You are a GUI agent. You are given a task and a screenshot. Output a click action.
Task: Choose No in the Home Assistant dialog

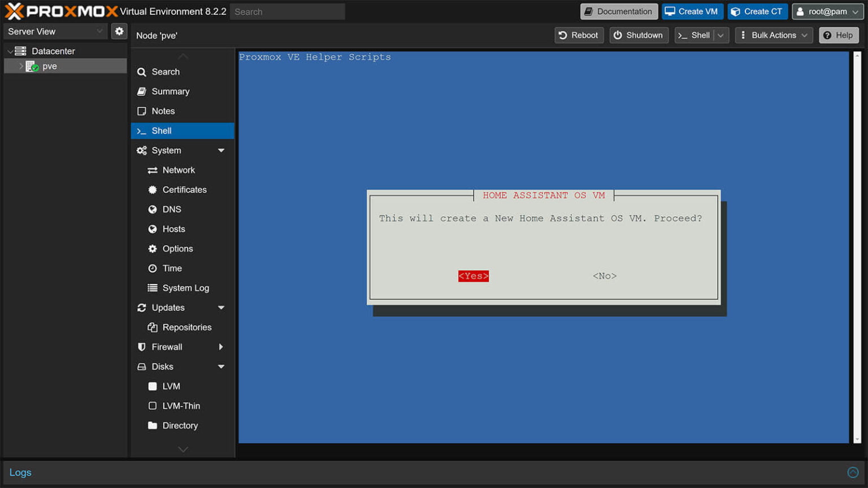click(604, 276)
